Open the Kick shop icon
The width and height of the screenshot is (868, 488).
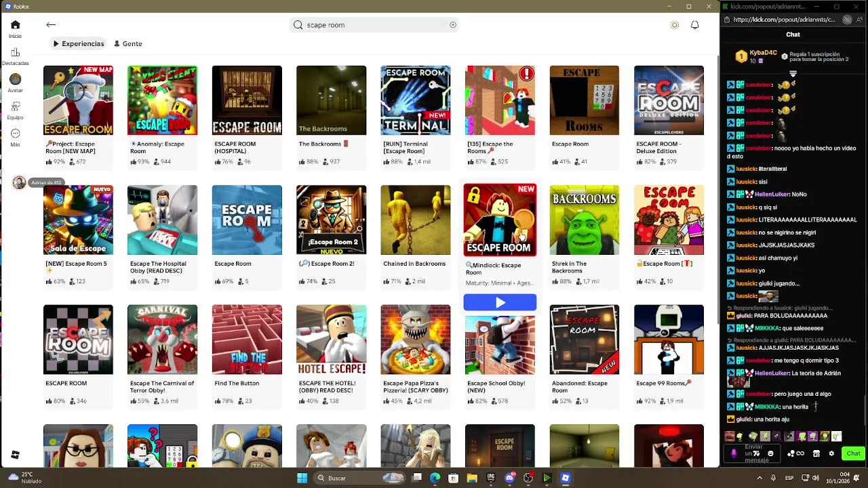(x=816, y=453)
